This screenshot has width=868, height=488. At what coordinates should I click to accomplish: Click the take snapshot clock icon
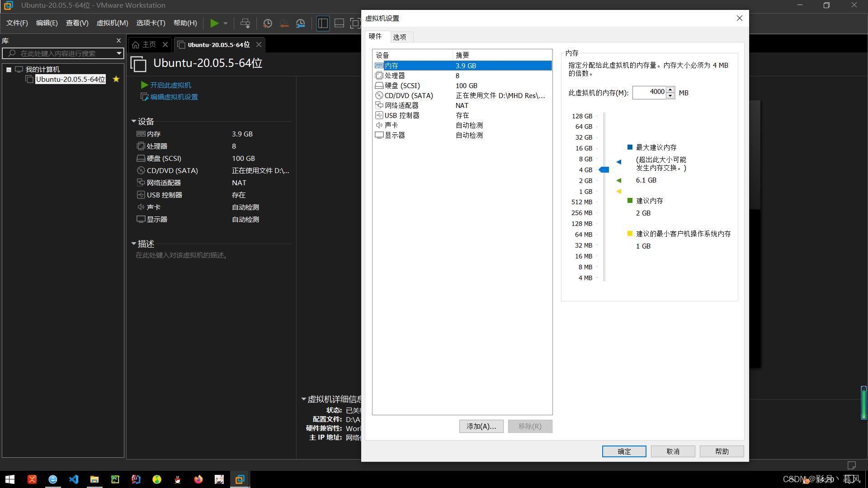(x=268, y=23)
